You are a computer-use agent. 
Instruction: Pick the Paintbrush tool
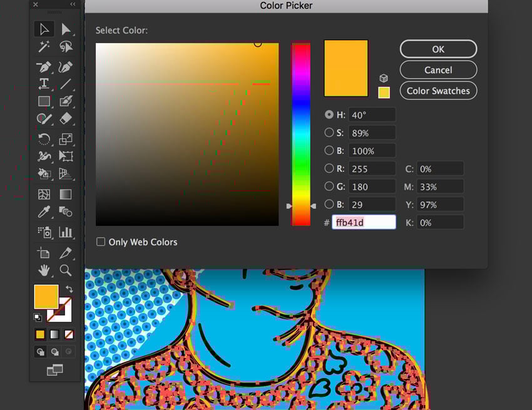pos(66,101)
